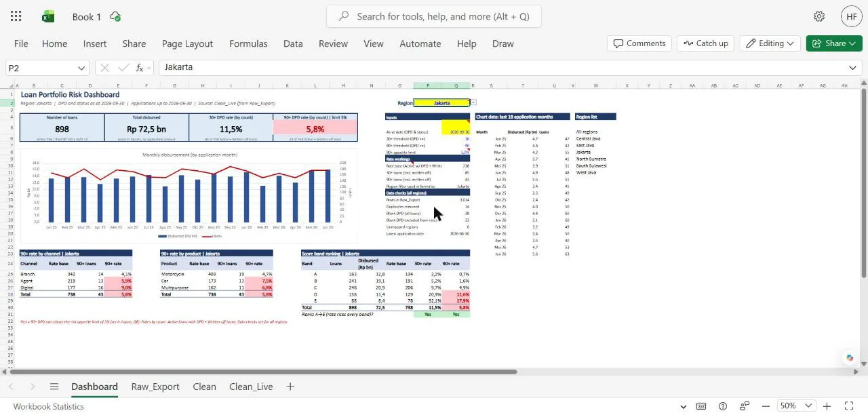868x413 pixels.
Task: Expand the formula bar
Action: tap(852, 68)
